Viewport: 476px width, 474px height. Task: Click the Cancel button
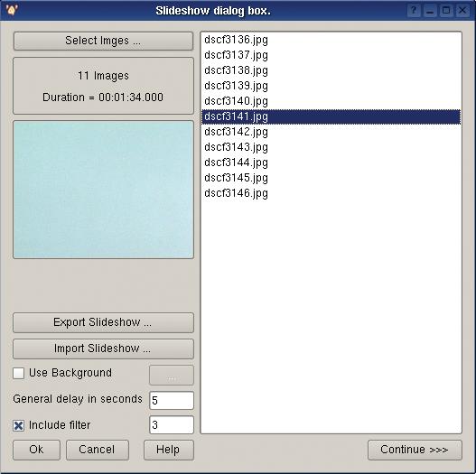pos(98,450)
